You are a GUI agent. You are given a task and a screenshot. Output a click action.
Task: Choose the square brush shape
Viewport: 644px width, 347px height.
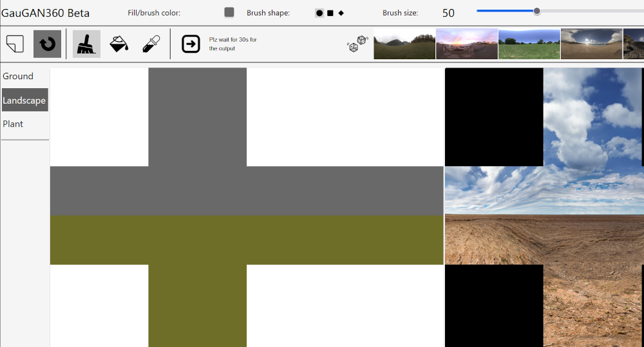(x=330, y=13)
